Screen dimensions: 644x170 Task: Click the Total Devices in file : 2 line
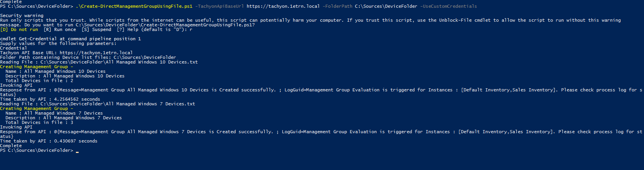pyautogui.click(x=39, y=81)
